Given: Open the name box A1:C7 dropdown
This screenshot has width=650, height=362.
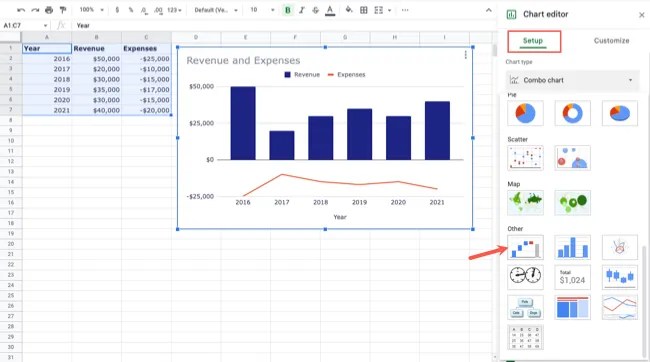Looking at the screenshot, I should [x=45, y=26].
